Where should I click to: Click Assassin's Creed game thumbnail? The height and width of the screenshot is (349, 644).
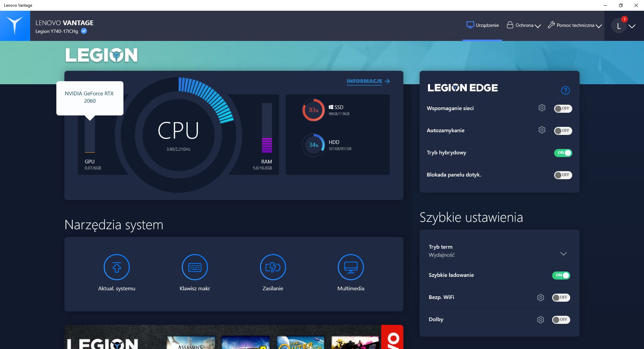pyautogui.click(x=191, y=343)
